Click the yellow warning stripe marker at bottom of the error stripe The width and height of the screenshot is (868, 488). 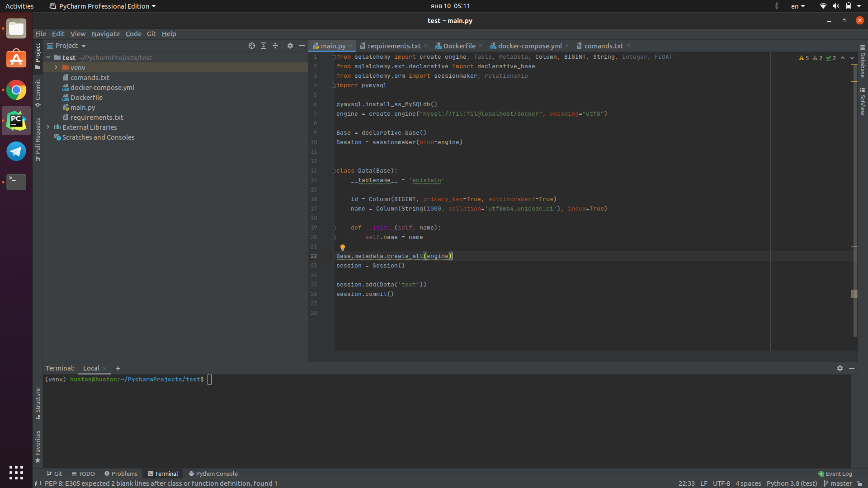click(x=854, y=294)
